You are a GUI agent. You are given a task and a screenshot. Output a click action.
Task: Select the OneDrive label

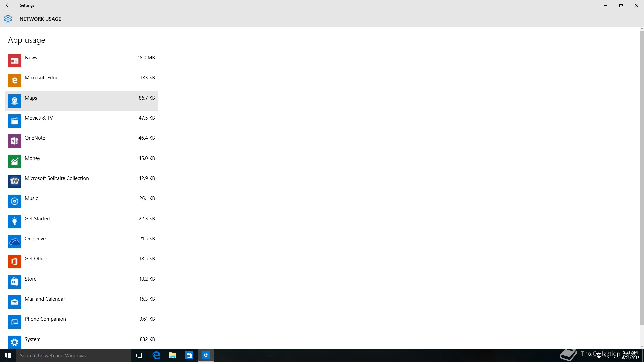tap(35, 239)
